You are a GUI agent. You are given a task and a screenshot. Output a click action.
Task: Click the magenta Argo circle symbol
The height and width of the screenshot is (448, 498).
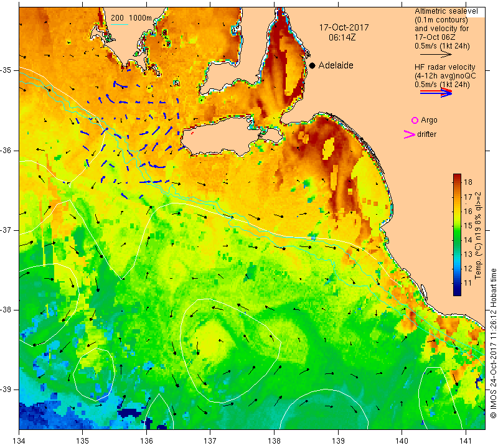(x=415, y=120)
